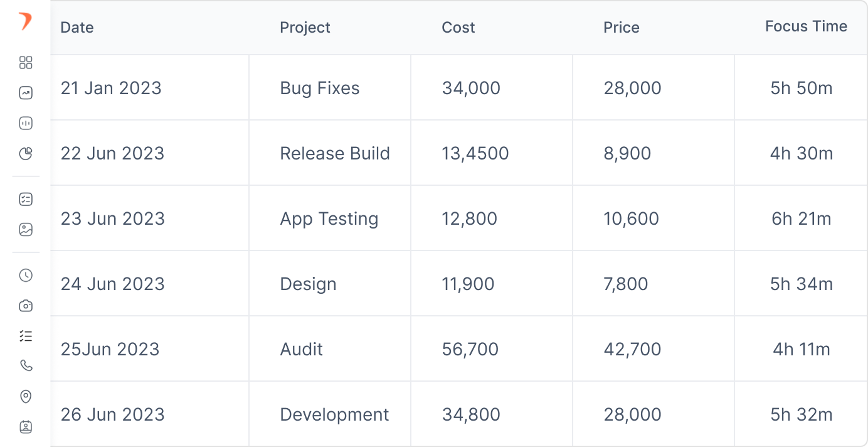Viewport: 868px width, 447px height.
Task: Open the checklist box icon in sidebar
Action: (26, 200)
